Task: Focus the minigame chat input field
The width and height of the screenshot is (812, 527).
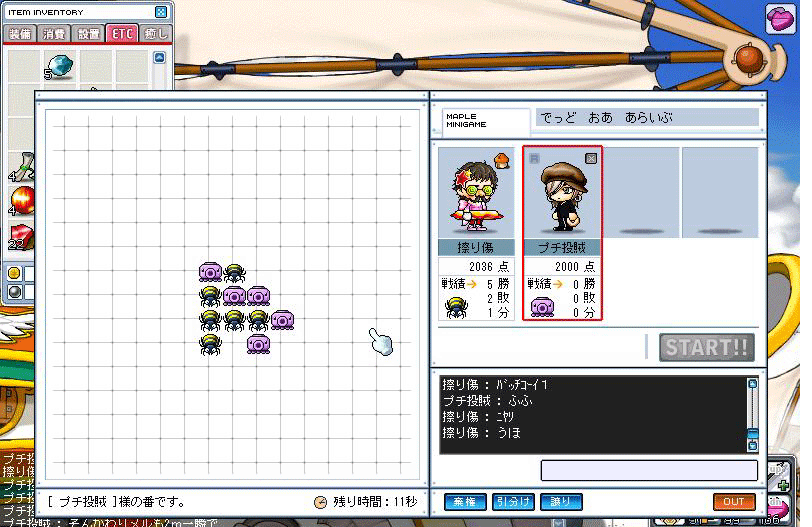Action: tap(649, 471)
